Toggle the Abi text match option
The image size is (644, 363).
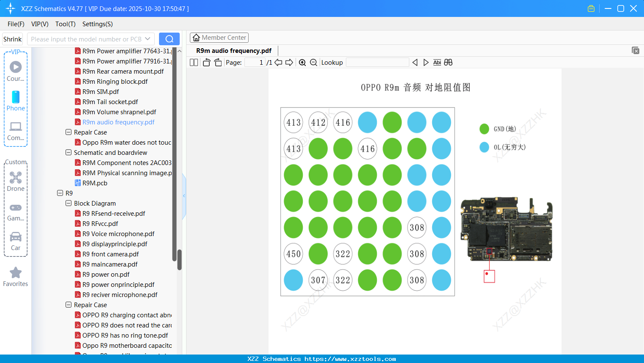click(437, 63)
